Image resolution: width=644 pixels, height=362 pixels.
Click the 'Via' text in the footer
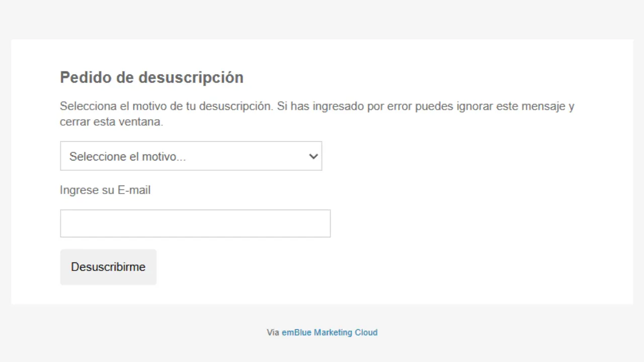(x=273, y=332)
